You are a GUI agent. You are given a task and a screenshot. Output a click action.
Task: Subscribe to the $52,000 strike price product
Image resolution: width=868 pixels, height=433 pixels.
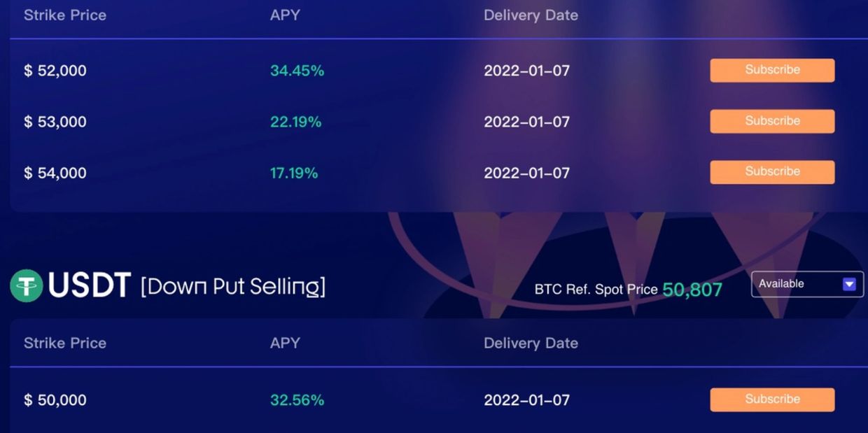point(772,70)
